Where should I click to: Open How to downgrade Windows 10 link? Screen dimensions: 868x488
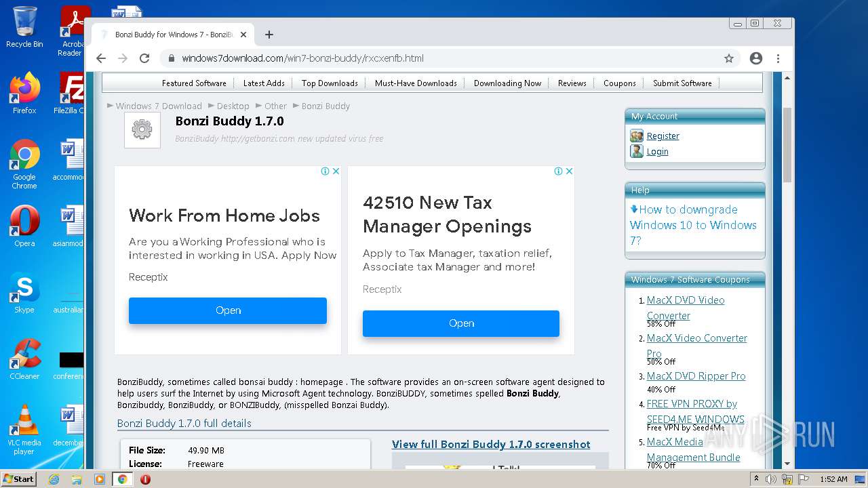click(693, 225)
